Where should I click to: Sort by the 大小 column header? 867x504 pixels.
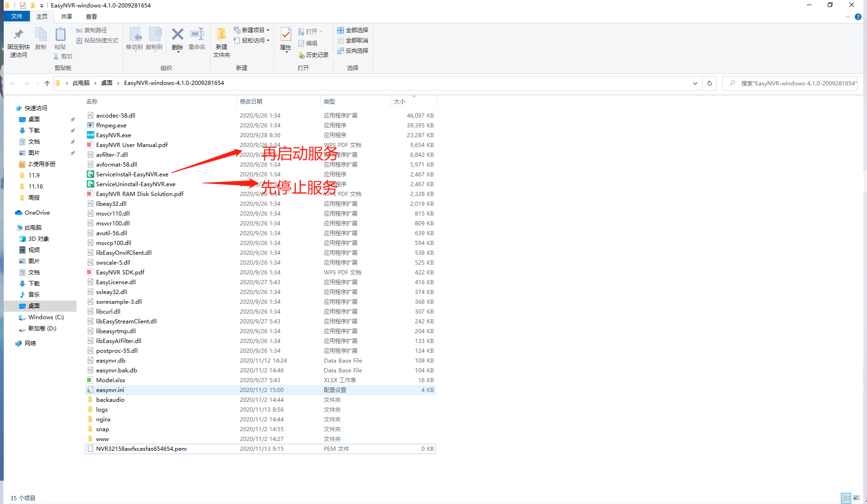399,102
